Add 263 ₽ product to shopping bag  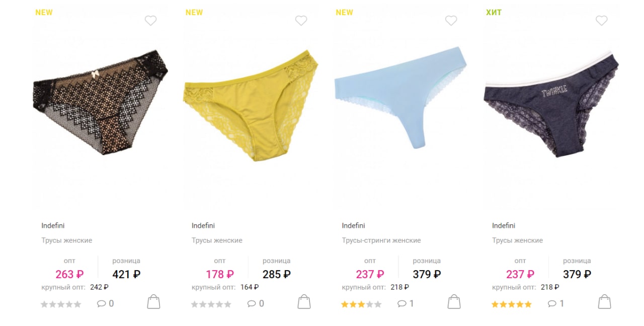coord(153,302)
